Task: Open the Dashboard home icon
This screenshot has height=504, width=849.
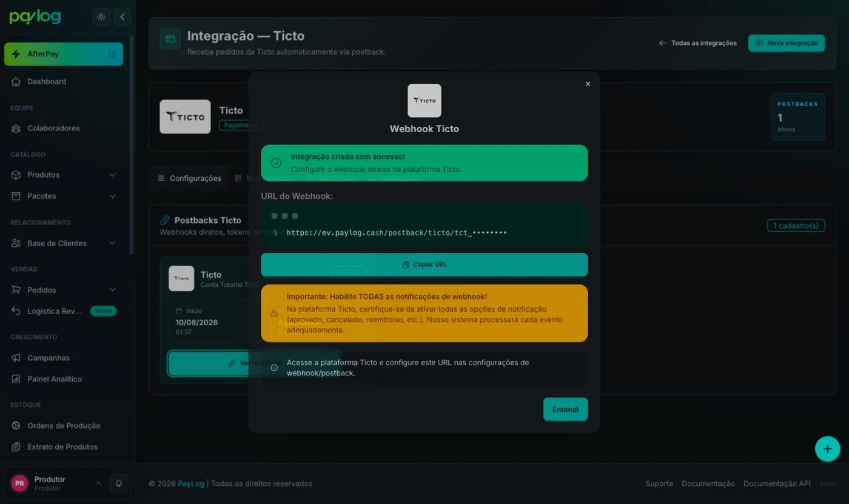Action: point(16,81)
